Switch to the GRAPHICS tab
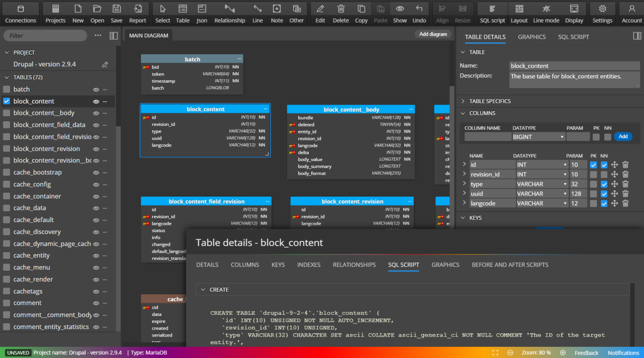 coord(532,37)
